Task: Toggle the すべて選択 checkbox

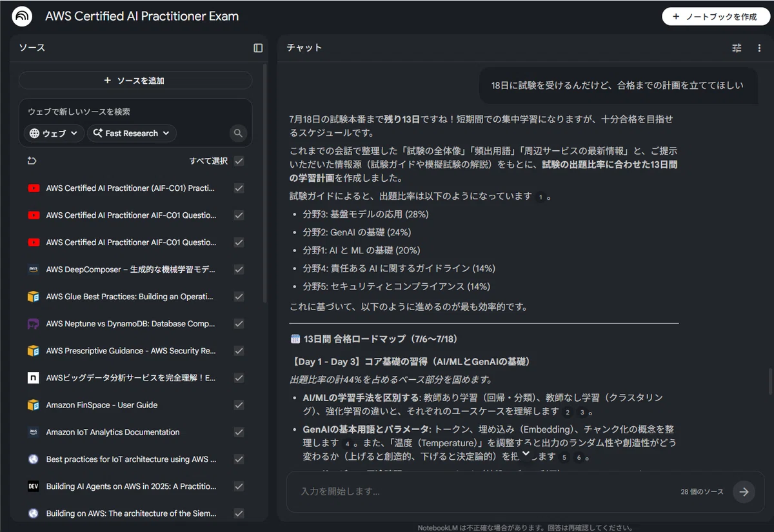Action: tap(239, 161)
